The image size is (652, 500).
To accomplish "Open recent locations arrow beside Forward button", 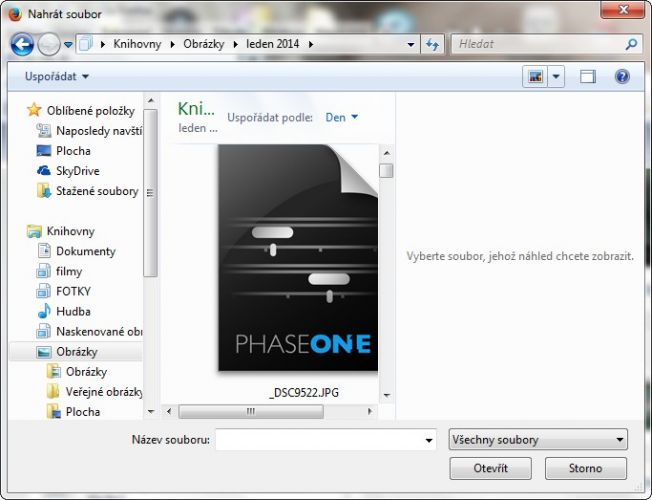I will (x=68, y=44).
